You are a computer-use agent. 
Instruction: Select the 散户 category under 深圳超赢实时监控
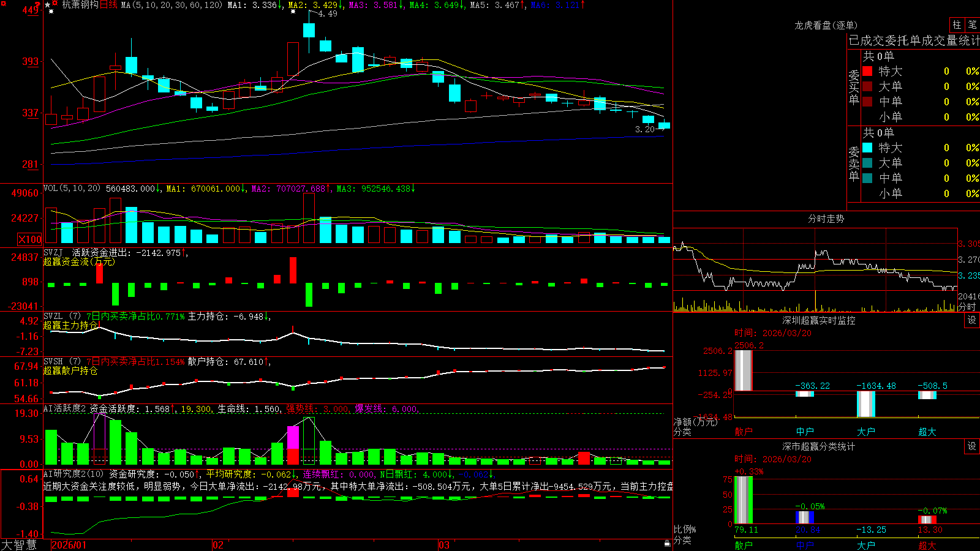[x=744, y=432]
